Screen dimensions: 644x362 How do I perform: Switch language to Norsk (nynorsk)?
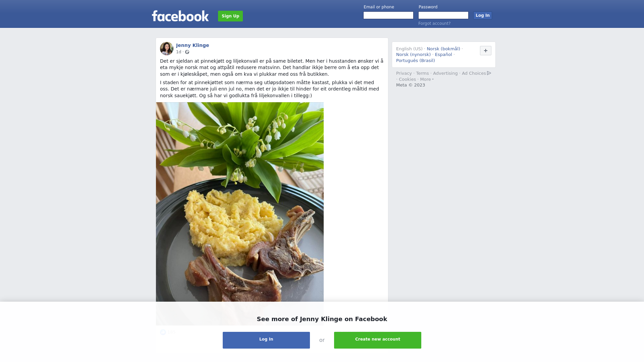413,55
